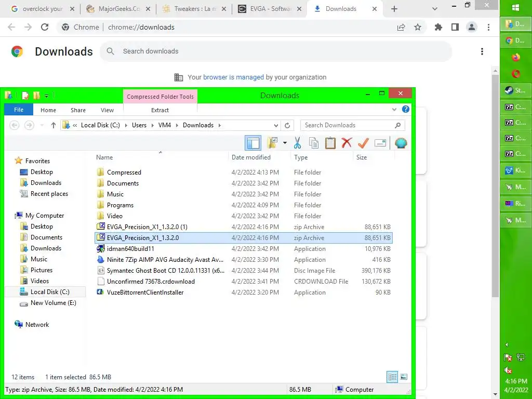Open the Explorer Help question mark
Screen dimensions: 532x399
pyautogui.click(x=405, y=109)
